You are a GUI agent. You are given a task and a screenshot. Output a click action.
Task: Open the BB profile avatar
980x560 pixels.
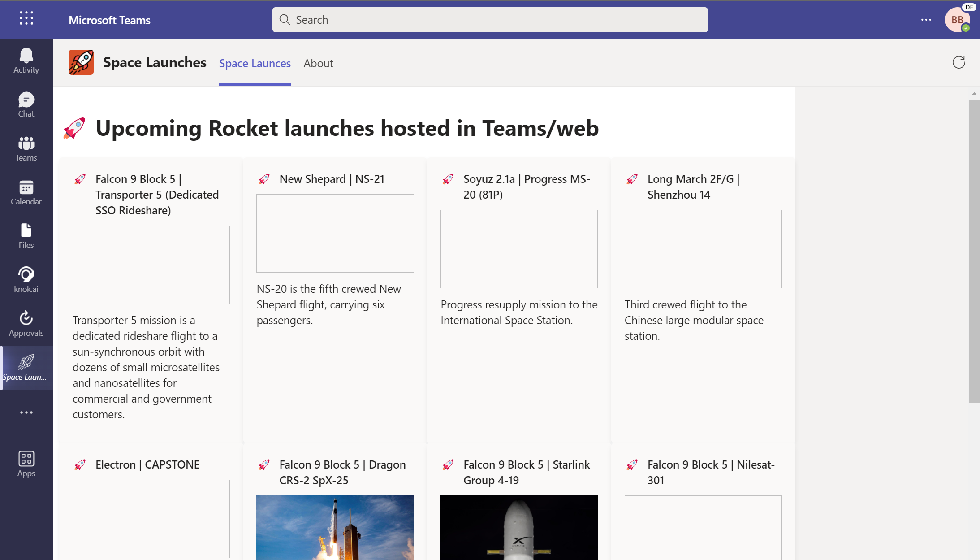[958, 20]
